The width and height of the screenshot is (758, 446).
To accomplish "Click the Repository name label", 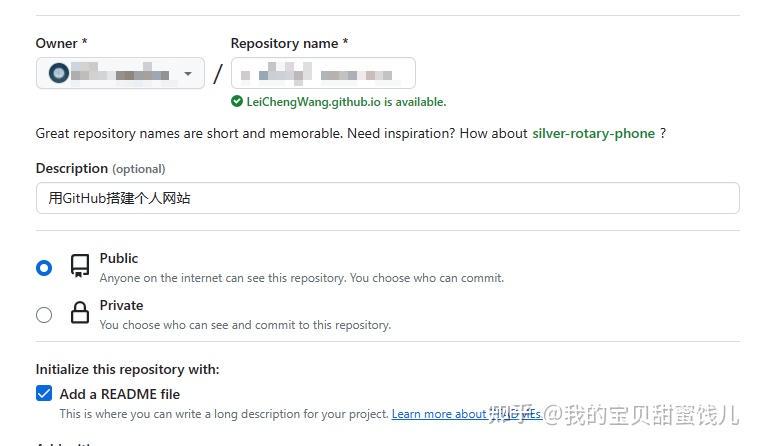I will point(289,43).
